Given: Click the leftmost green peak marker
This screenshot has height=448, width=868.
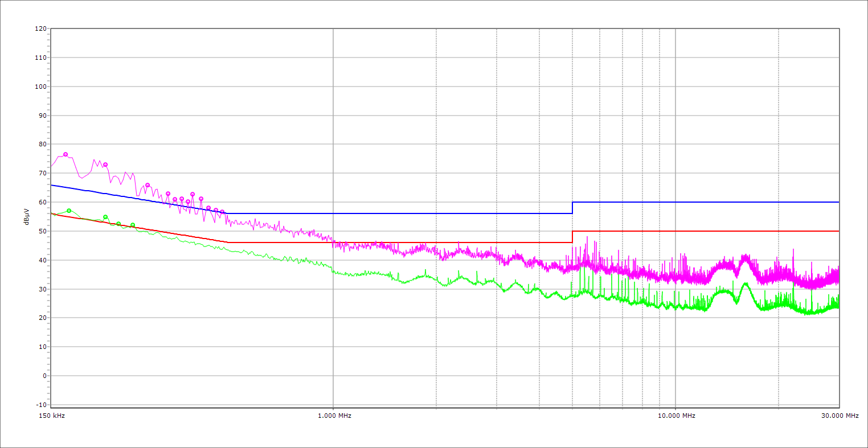Looking at the screenshot, I should pos(69,211).
